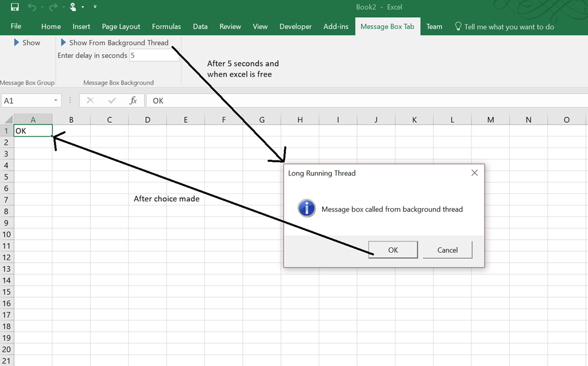The image size is (588, 366).
Task: Select cell A1 containing OK
Action: tap(33, 130)
